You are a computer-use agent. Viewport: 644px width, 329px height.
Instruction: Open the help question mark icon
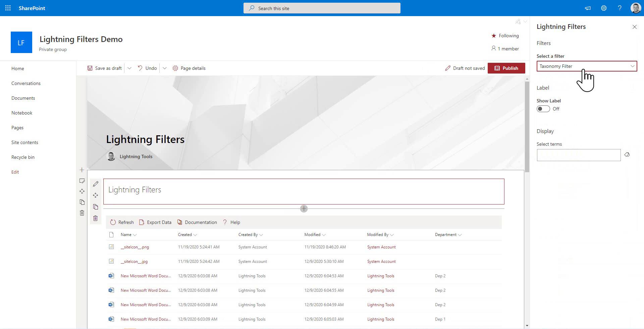pyautogui.click(x=620, y=8)
